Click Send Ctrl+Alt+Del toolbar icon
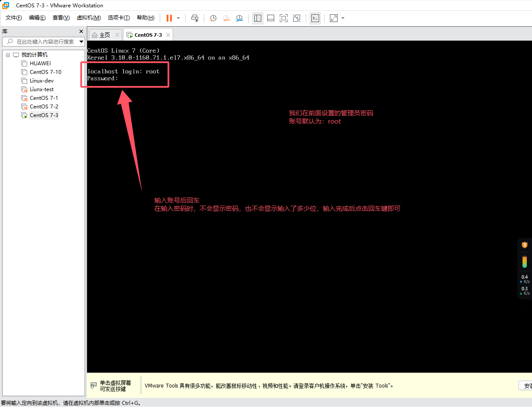532x407 pixels. [x=195, y=18]
